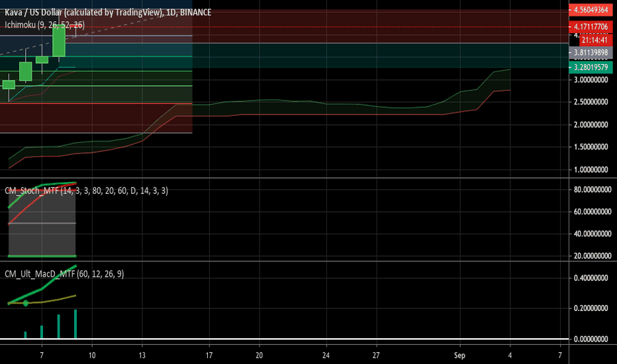This screenshot has height=364, width=617.
Task: Click the 1.50000000 price axis value
Action: point(591,147)
